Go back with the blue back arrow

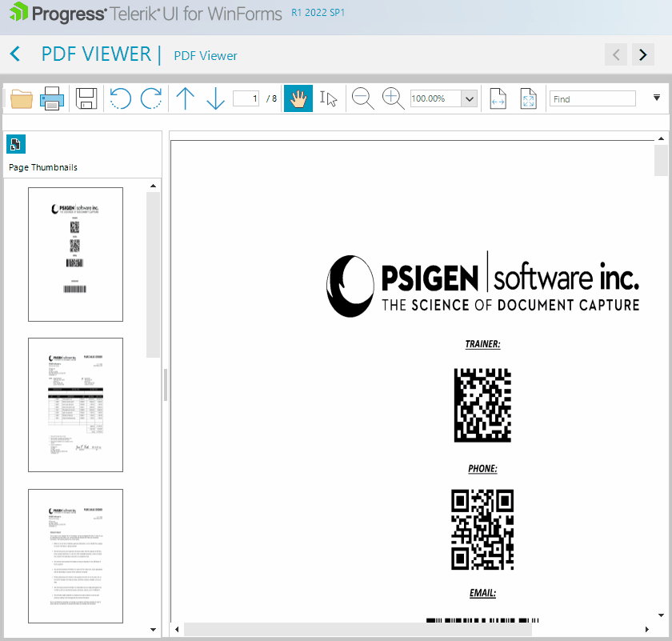pyautogui.click(x=15, y=54)
